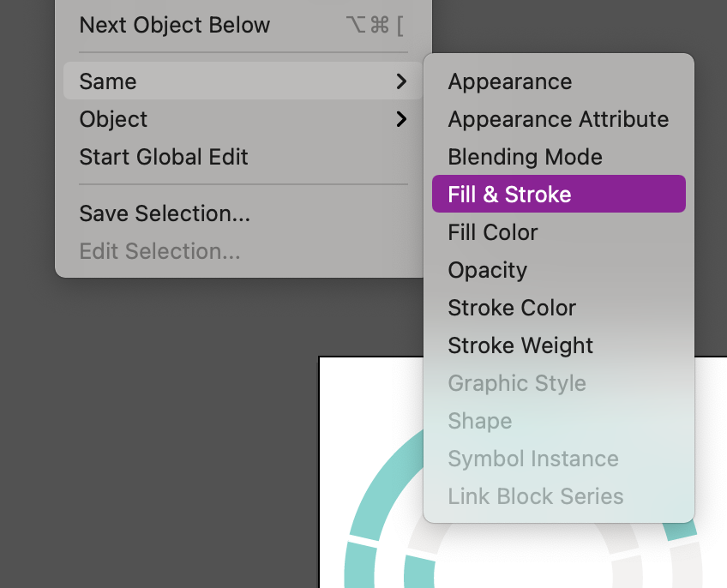This screenshot has height=588, width=727.
Task: Select Appearance Attribute in submenu
Action: tap(558, 119)
